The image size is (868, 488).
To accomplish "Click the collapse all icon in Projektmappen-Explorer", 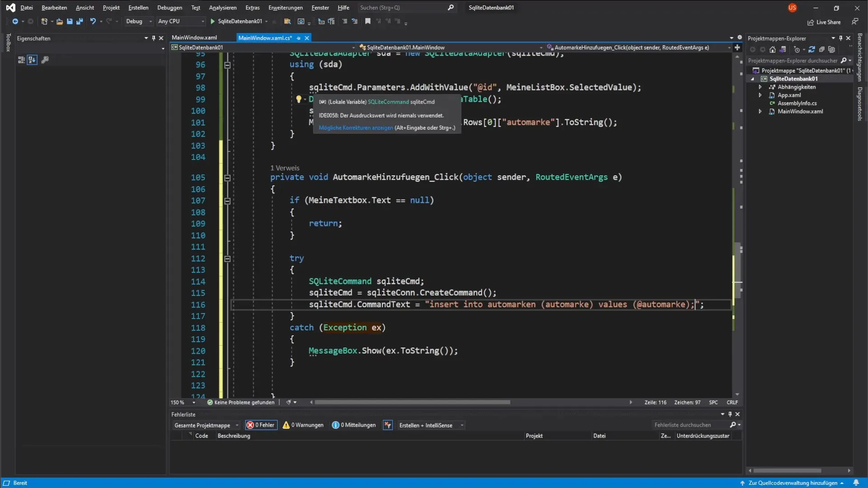I will [x=822, y=50].
